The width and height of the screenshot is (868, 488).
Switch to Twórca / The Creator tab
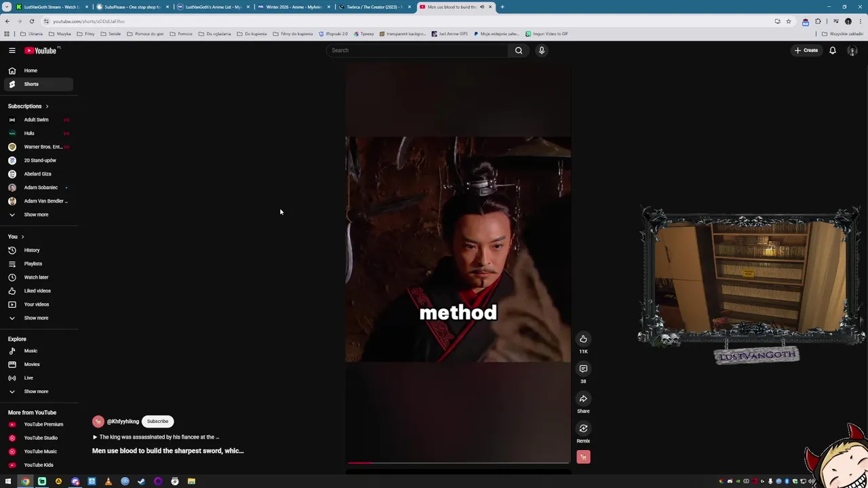[374, 7]
